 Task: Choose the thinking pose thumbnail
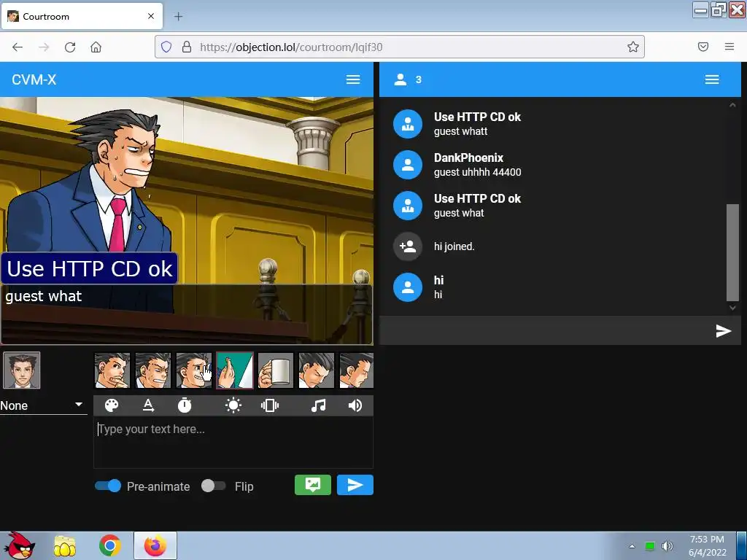click(112, 370)
